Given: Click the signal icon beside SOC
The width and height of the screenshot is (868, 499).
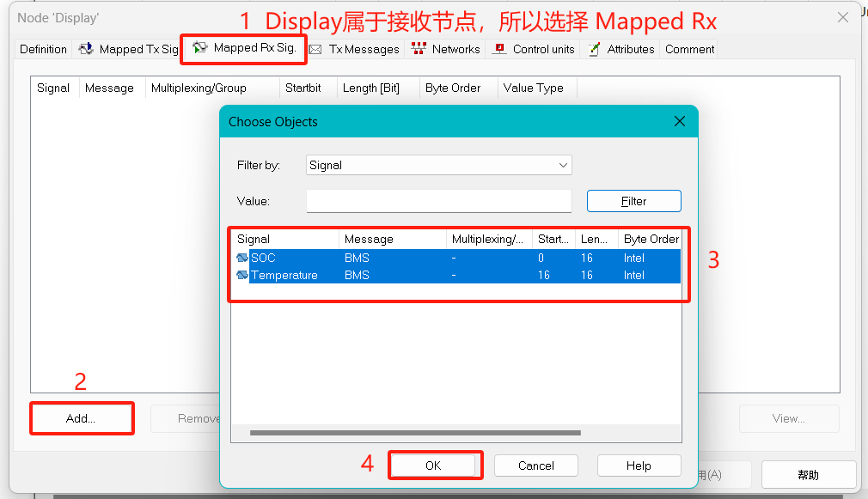Looking at the screenshot, I should 242,258.
